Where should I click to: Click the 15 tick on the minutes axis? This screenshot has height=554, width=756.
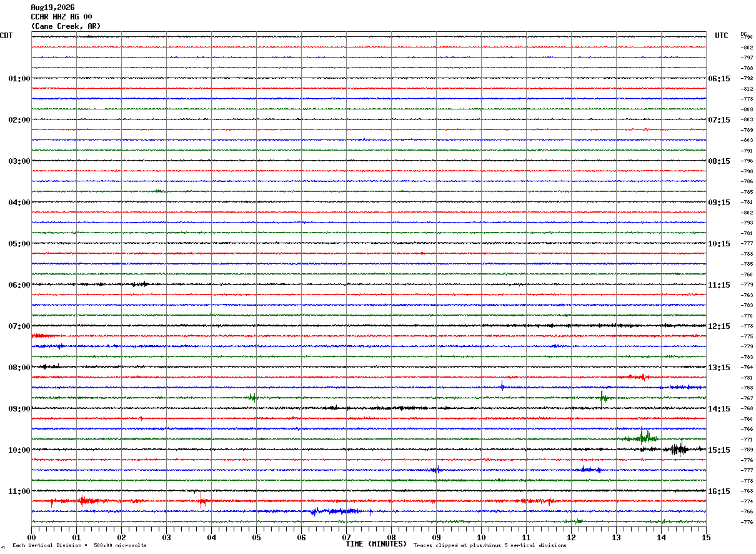706,537
